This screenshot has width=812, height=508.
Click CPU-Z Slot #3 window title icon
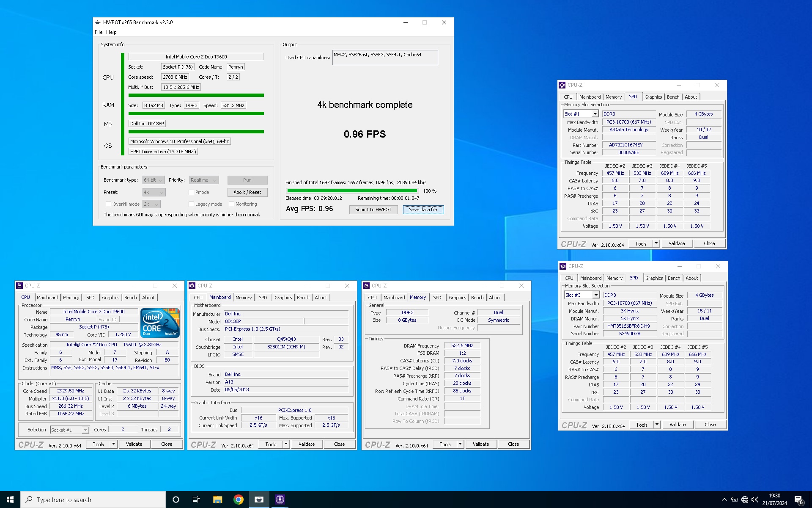point(563,266)
